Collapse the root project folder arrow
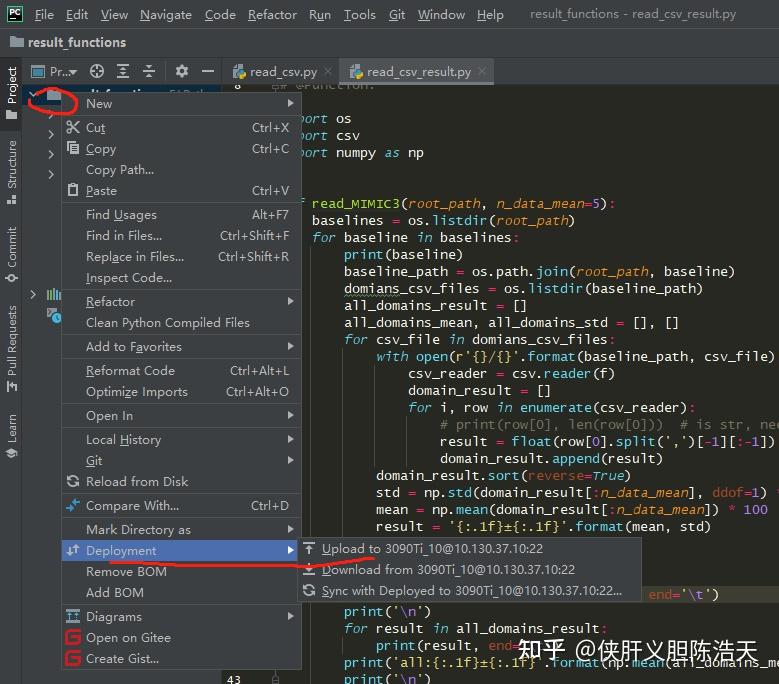This screenshot has width=779, height=684. point(33,94)
